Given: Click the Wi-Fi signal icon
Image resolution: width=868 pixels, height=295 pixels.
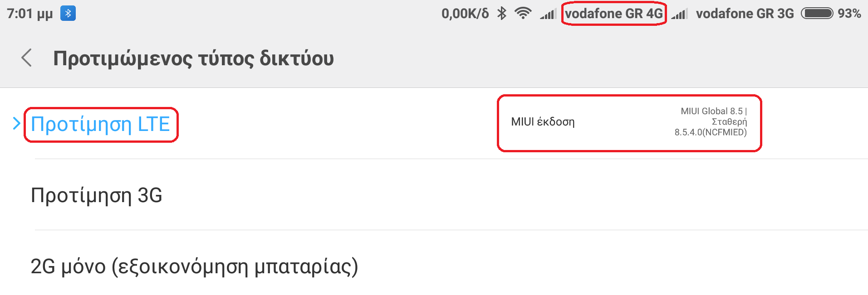Looking at the screenshot, I should tap(523, 14).
